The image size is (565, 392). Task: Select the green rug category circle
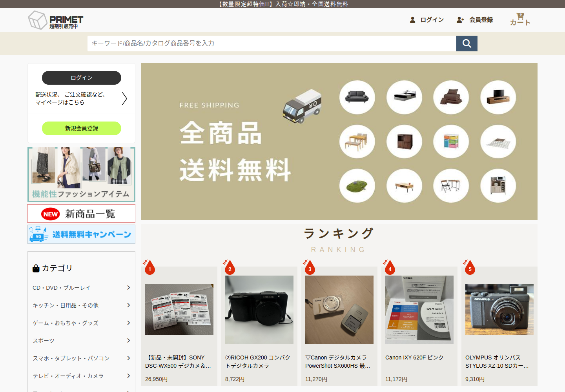tap(357, 186)
